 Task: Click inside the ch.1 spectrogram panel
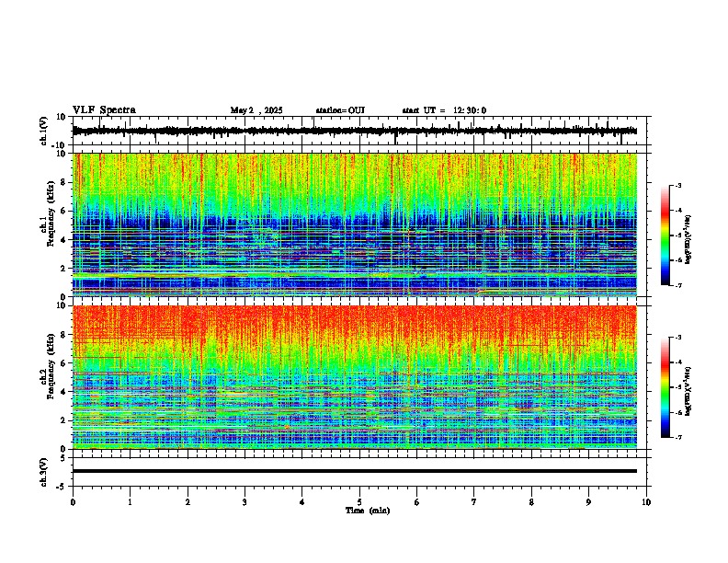tap(354, 224)
